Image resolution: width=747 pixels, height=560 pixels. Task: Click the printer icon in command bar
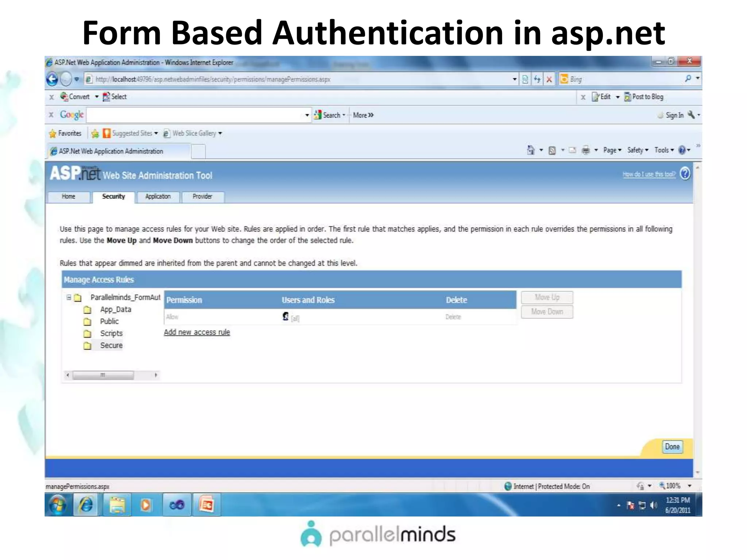click(585, 150)
